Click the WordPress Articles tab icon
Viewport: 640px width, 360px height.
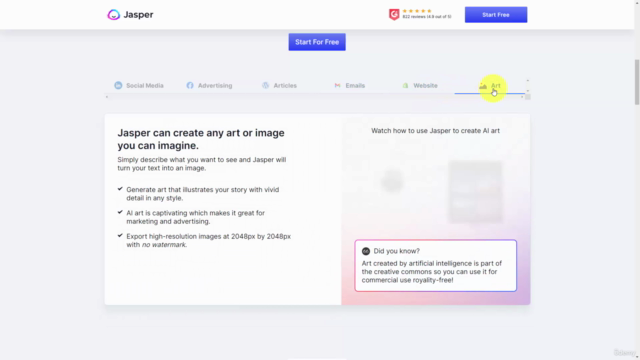pos(265,85)
